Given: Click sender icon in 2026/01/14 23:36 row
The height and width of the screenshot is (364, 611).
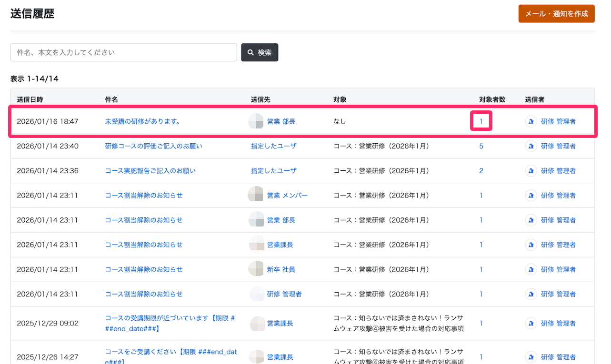Looking at the screenshot, I should tap(531, 171).
